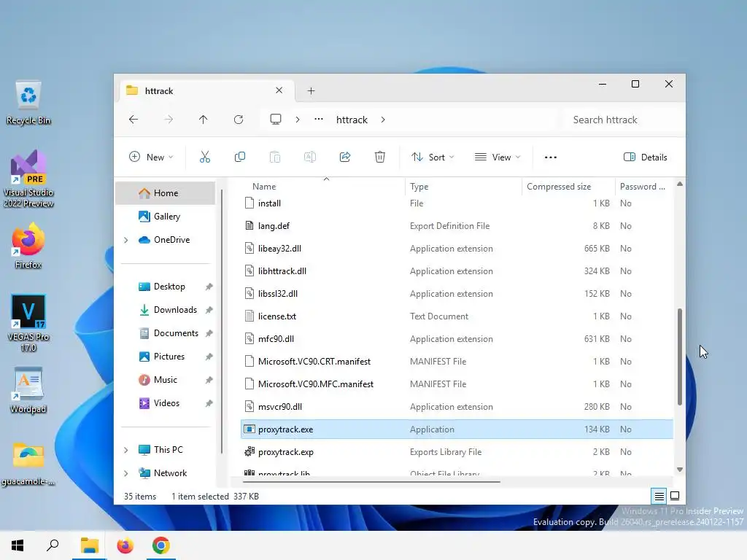Refresh the httrack folder view
This screenshot has width=747, height=560.
[x=239, y=120]
